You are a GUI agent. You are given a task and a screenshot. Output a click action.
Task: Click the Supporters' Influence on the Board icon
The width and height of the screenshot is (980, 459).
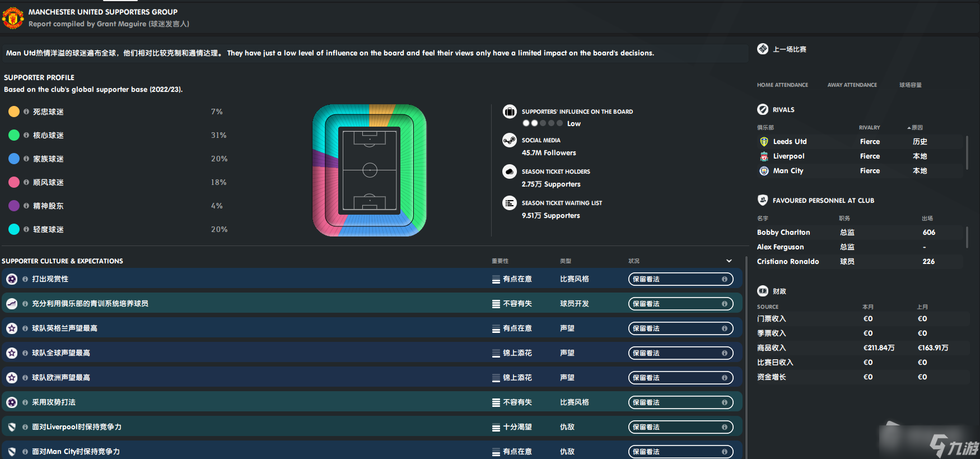[510, 112]
